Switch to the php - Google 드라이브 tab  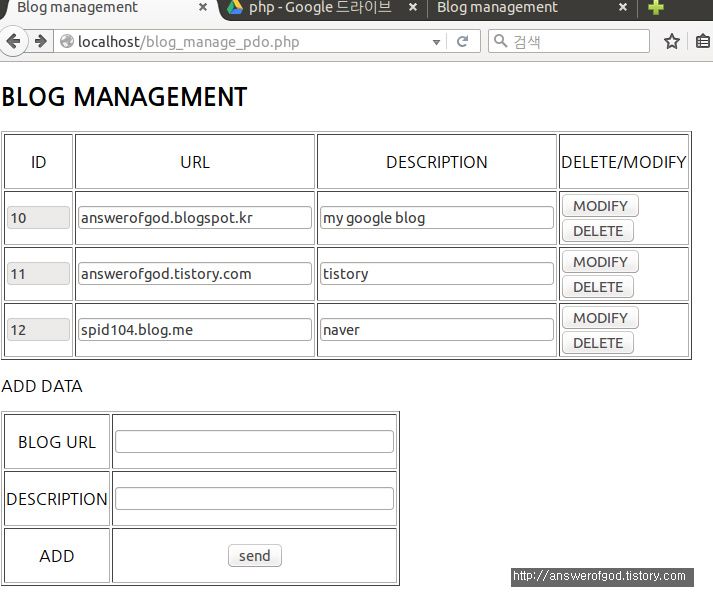tap(321, 8)
